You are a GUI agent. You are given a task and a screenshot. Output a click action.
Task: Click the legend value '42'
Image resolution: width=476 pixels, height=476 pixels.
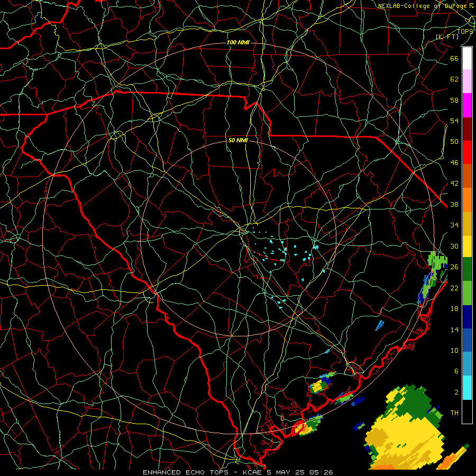pos(454,184)
